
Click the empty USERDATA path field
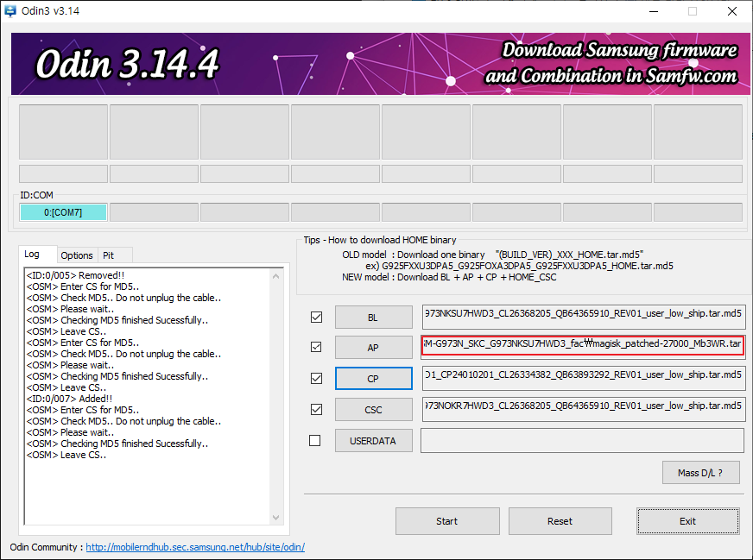pos(582,441)
